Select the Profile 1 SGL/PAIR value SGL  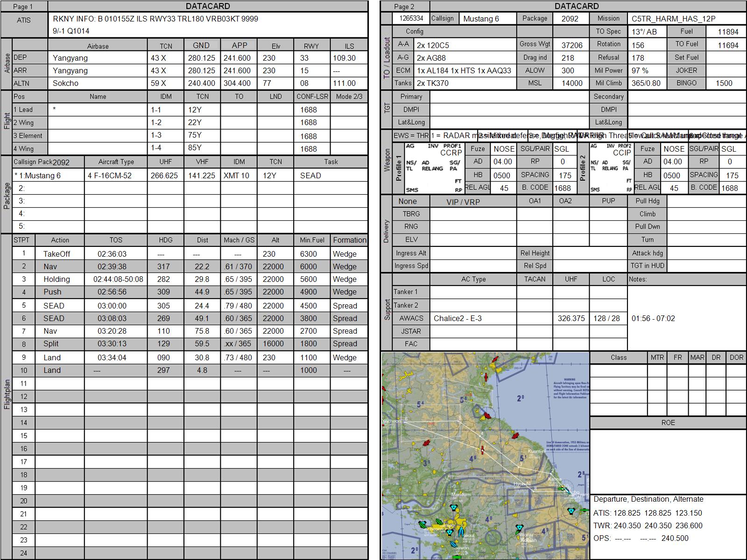pyautogui.click(x=562, y=149)
